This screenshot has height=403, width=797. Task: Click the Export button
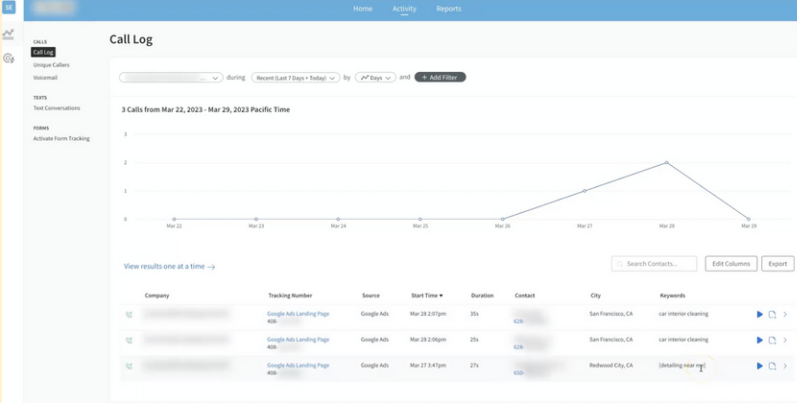pos(777,264)
